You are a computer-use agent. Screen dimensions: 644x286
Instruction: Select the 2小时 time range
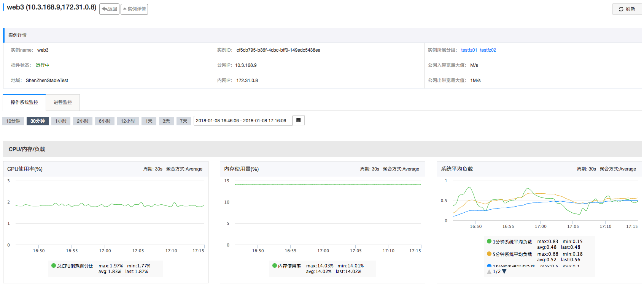point(83,121)
